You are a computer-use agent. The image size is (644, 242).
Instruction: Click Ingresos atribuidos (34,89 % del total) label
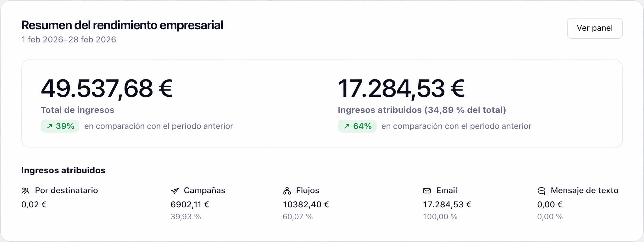(x=422, y=110)
